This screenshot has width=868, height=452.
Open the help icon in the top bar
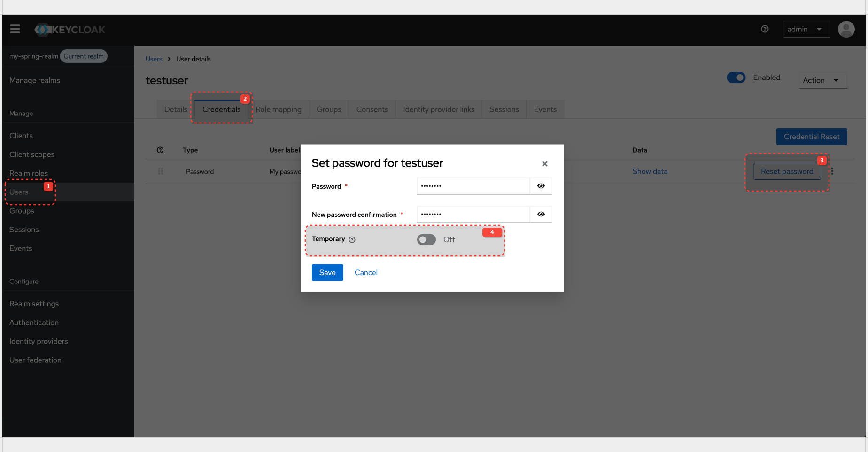tap(765, 29)
